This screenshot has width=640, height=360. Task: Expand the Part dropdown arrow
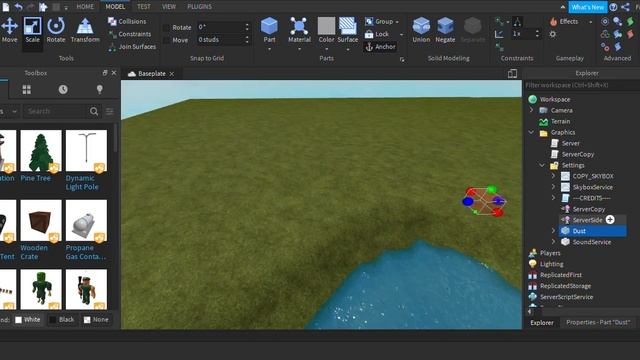click(269, 49)
